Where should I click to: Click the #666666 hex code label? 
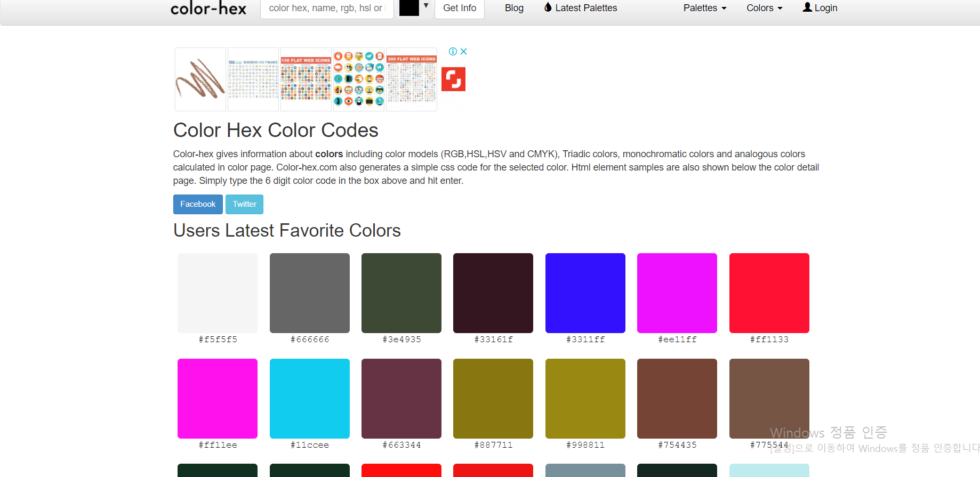click(310, 339)
